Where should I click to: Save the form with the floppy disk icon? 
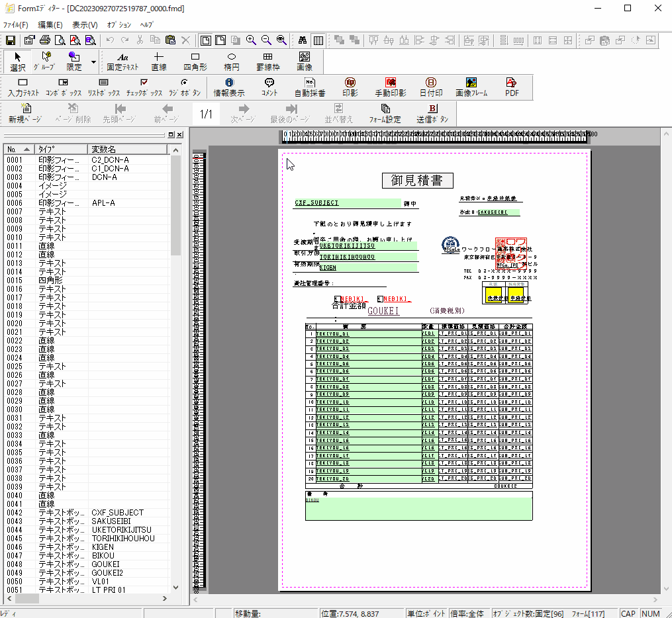[11, 40]
